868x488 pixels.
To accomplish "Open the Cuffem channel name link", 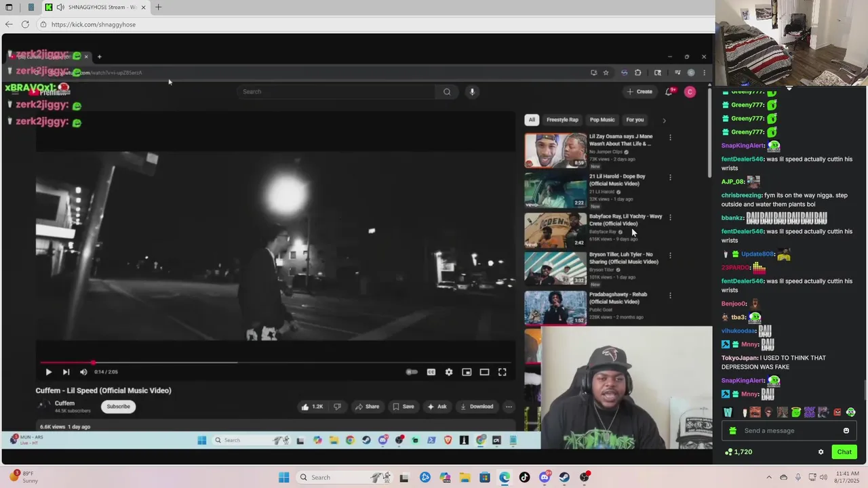I will (64, 403).
